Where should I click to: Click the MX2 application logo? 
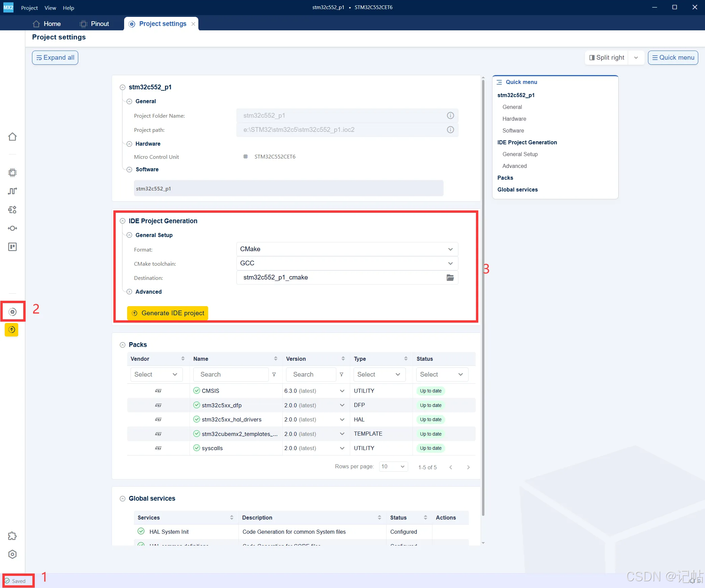click(8, 7)
